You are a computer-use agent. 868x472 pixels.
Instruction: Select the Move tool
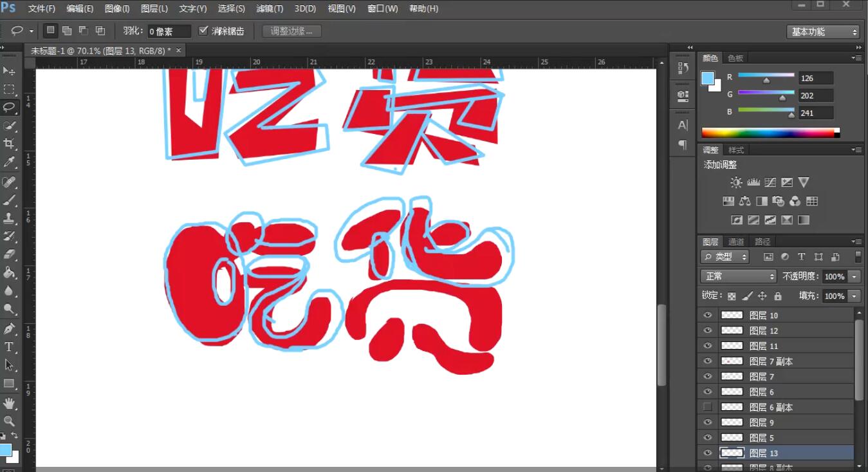pyautogui.click(x=9, y=71)
